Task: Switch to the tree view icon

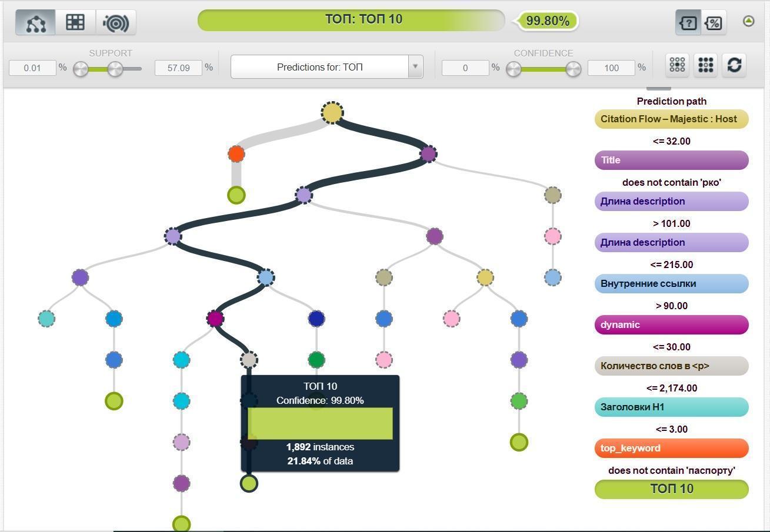Action: pos(36,22)
